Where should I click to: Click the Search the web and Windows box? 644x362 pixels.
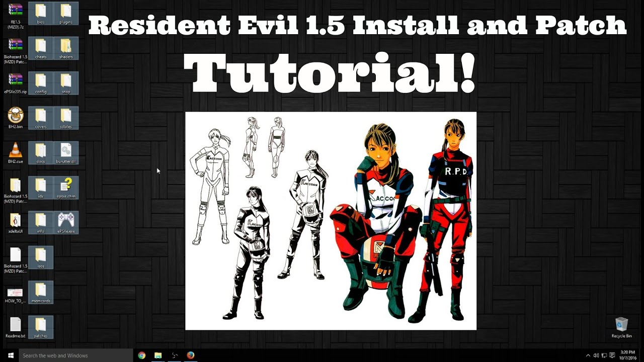coord(75,355)
